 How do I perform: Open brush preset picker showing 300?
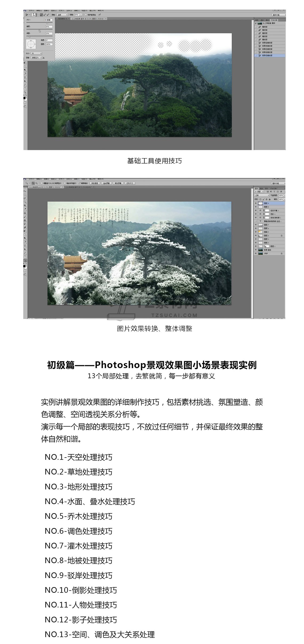pyautogui.click(x=34, y=15)
